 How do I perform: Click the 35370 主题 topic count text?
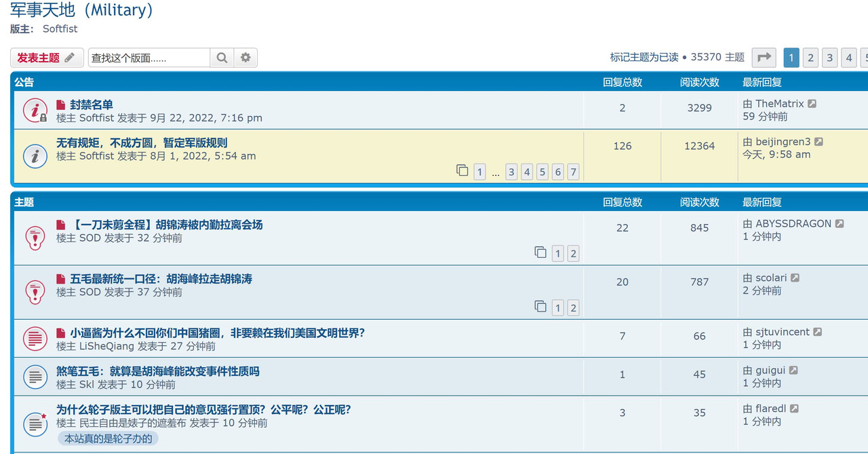coord(717,58)
